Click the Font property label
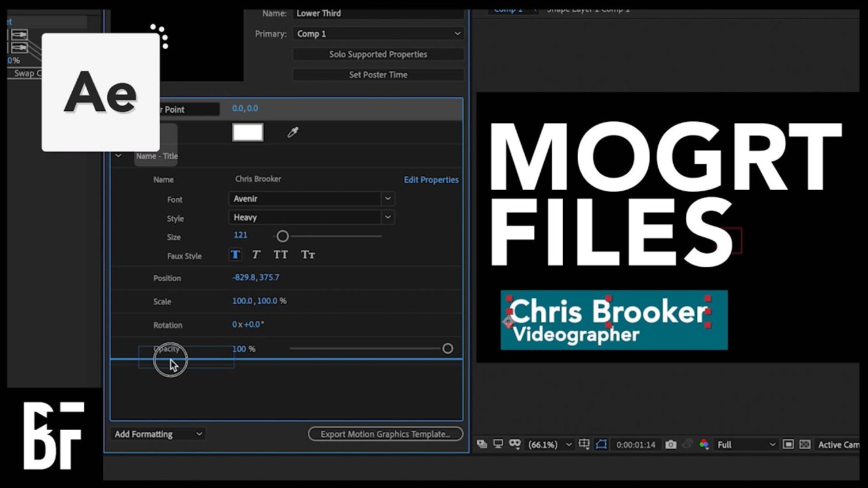Viewport: 868px width, 488px height. click(175, 200)
